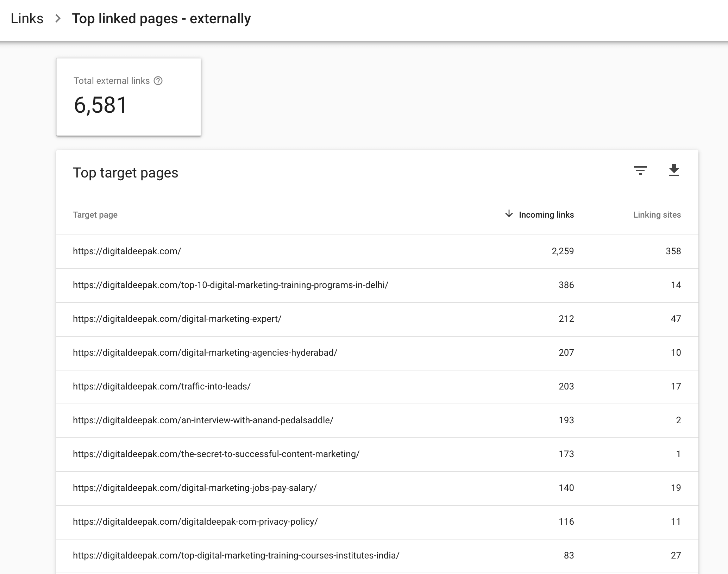
Task: Click the Total external links 6,581 card
Action: 129,97
